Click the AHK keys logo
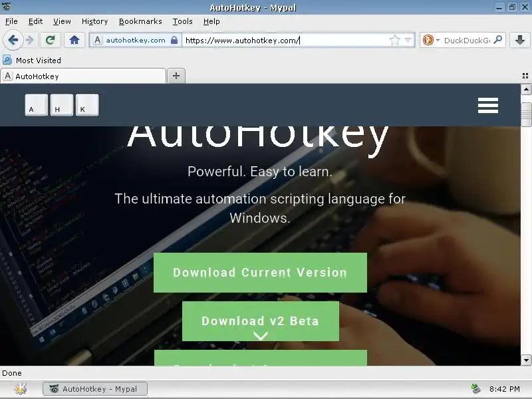Viewport: 532px width, 399px height. point(62,105)
